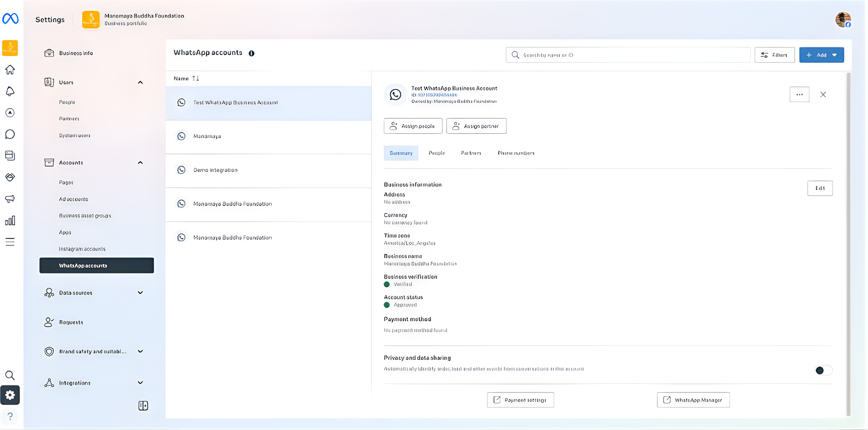The height and width of the screenshot is (430, 868).
Task: Click the Meta logo icon
Action: click(x=10, y=18)
